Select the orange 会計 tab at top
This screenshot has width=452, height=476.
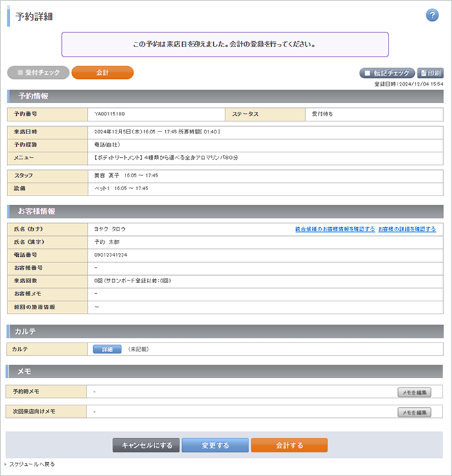(103, 72)
